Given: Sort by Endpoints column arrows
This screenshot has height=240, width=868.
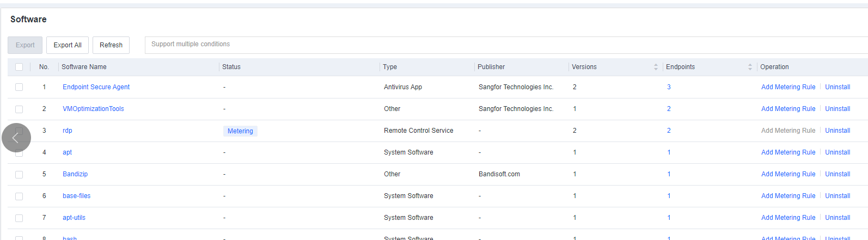Looking at the screenshot, I should click(x=750, y=67).
